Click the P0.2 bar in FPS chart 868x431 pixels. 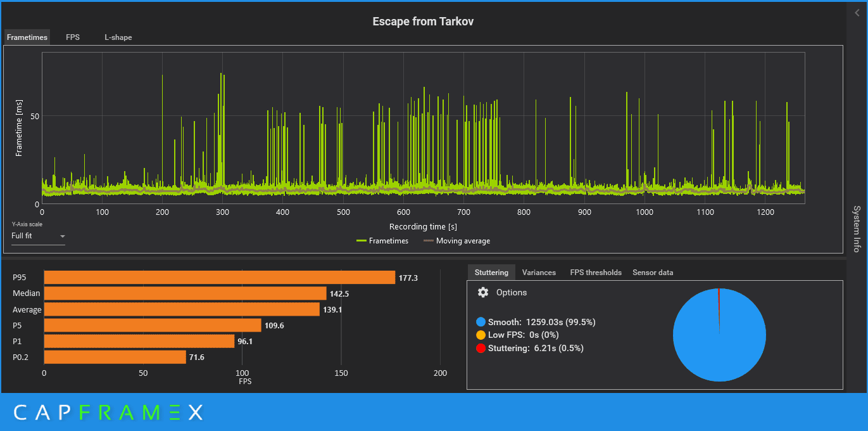[x=115, y=357]
